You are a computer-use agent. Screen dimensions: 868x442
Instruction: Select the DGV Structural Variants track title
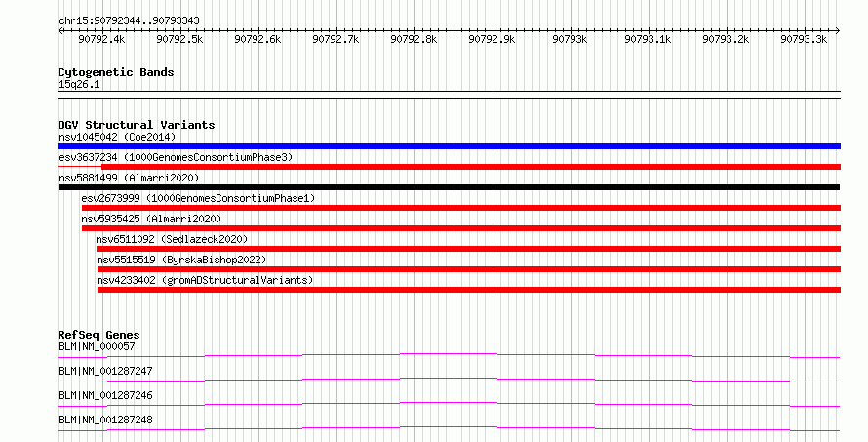click(x=137, y=125)
